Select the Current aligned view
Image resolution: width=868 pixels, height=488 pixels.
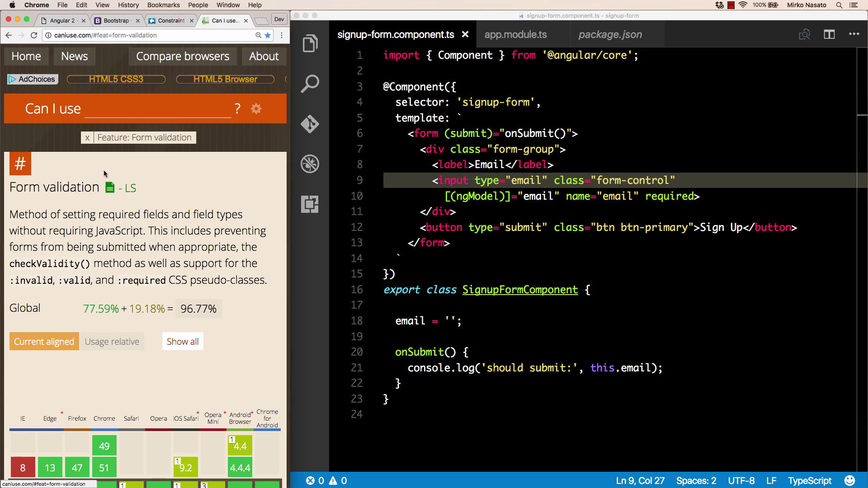pos(44,342)
